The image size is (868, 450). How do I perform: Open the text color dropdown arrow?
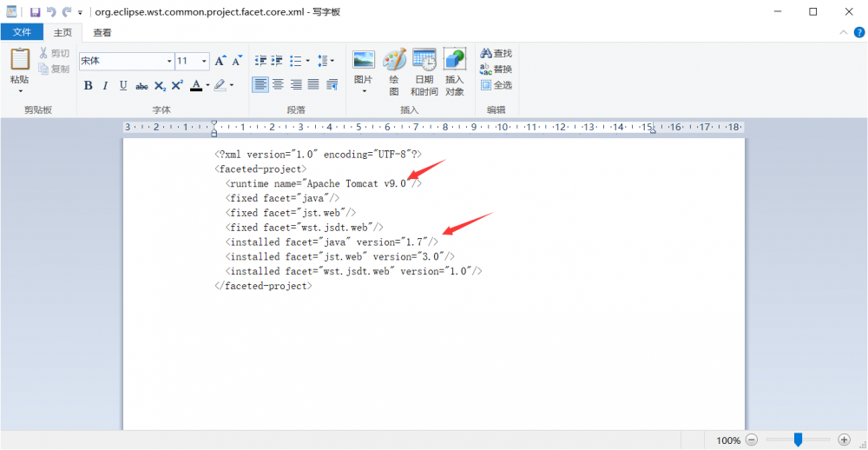pyautogui.click(x=207, y=85)
